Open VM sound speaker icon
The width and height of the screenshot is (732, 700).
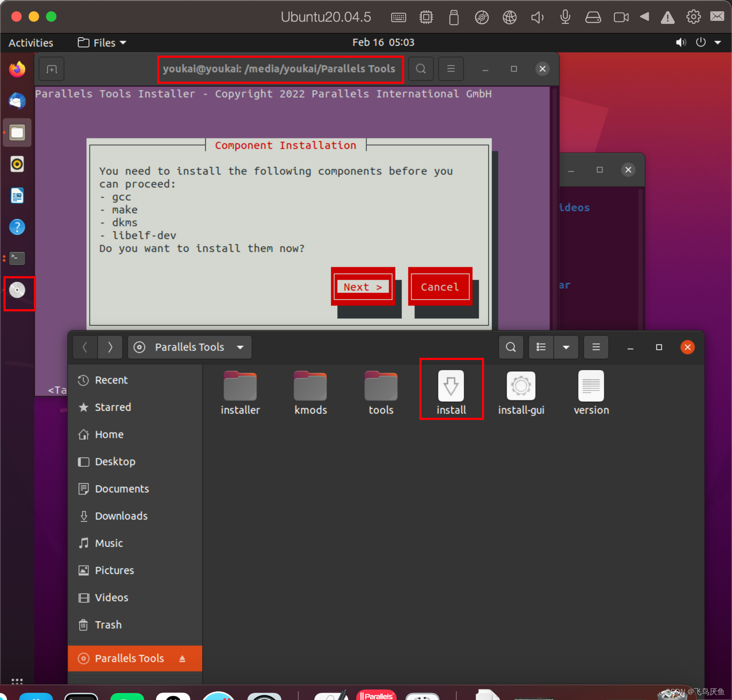coord(537,17)
